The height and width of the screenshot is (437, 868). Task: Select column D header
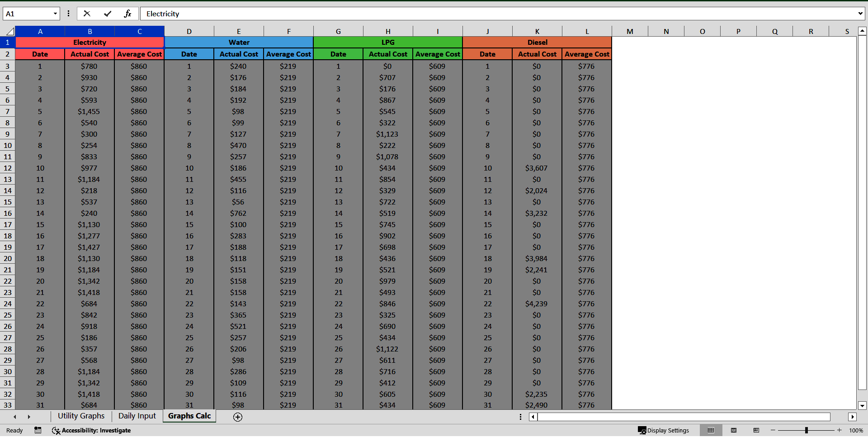(x=189, y=31)
